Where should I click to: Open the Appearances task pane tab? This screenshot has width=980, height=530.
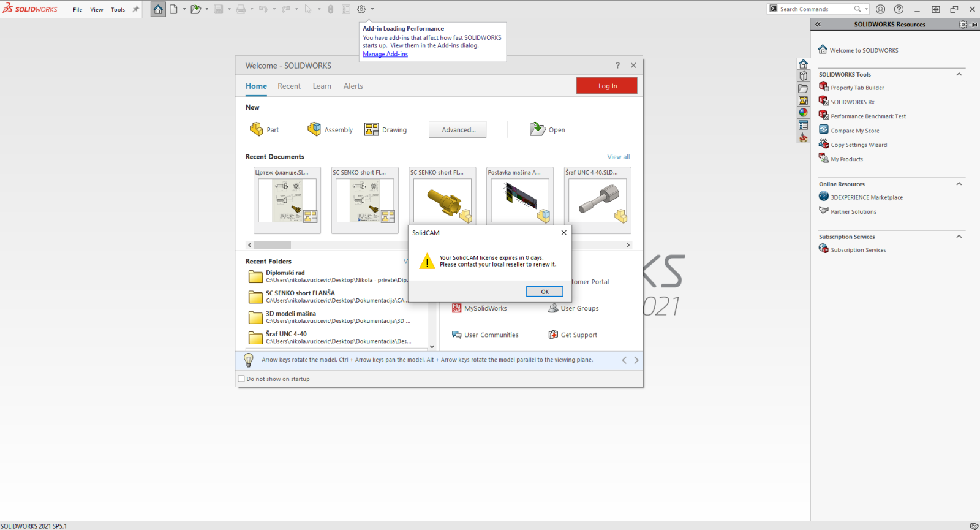pyautogui.click(x=803, y=113)
